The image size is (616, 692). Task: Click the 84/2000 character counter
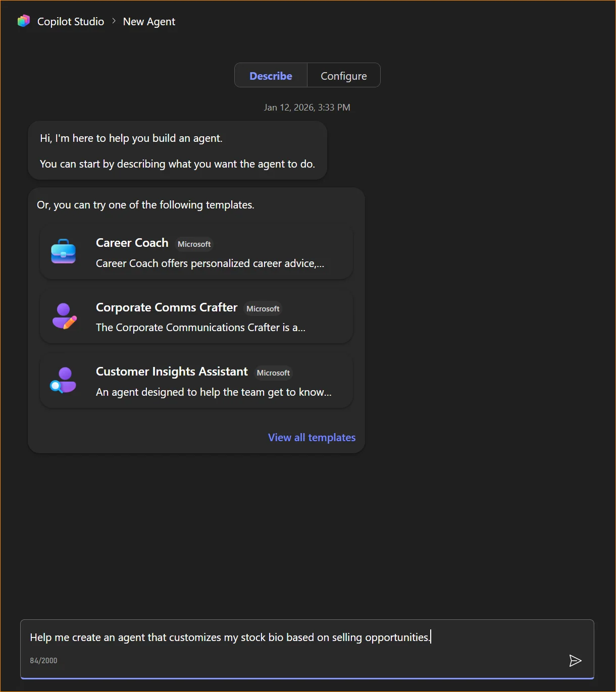point(43,660)
